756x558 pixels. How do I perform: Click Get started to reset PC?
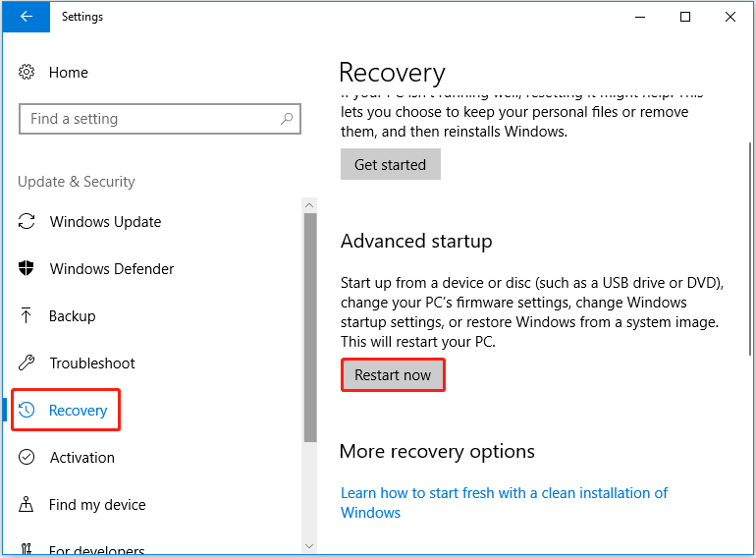pos(391,164)
